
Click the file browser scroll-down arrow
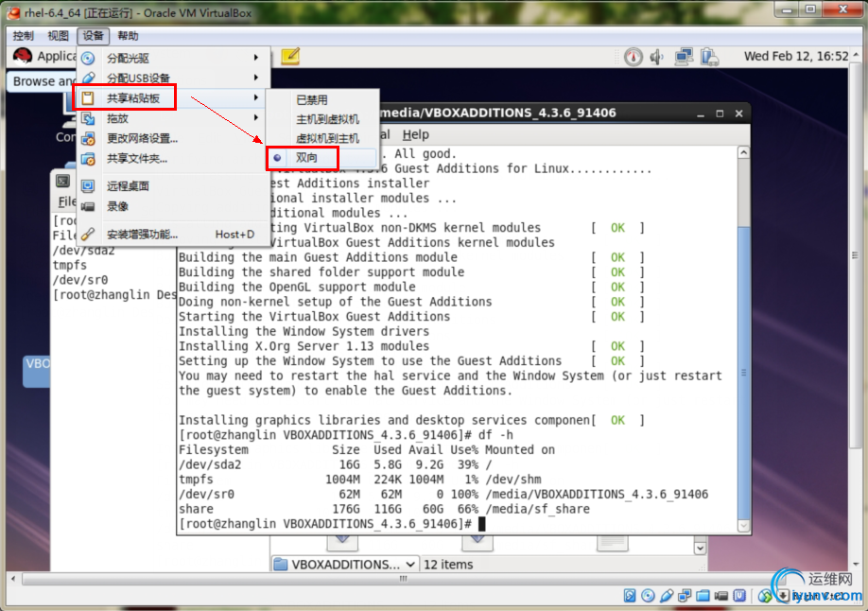(x=701, y=549)
